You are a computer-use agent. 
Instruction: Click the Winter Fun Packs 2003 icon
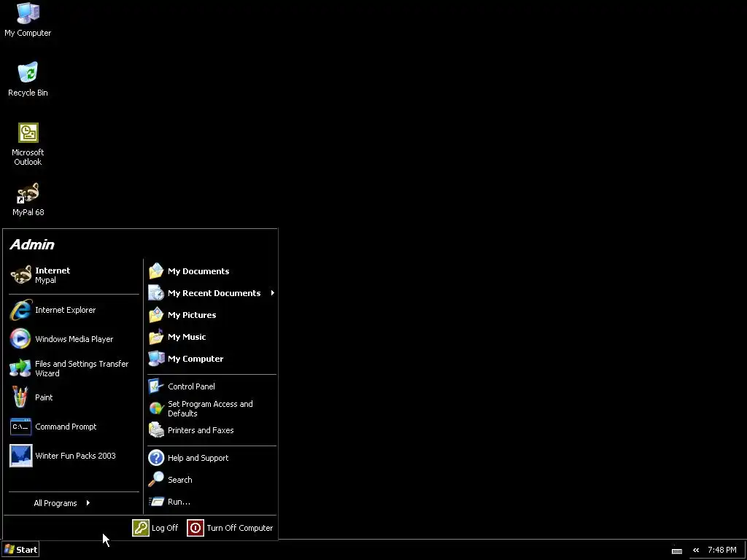click(x=21, y=456)
